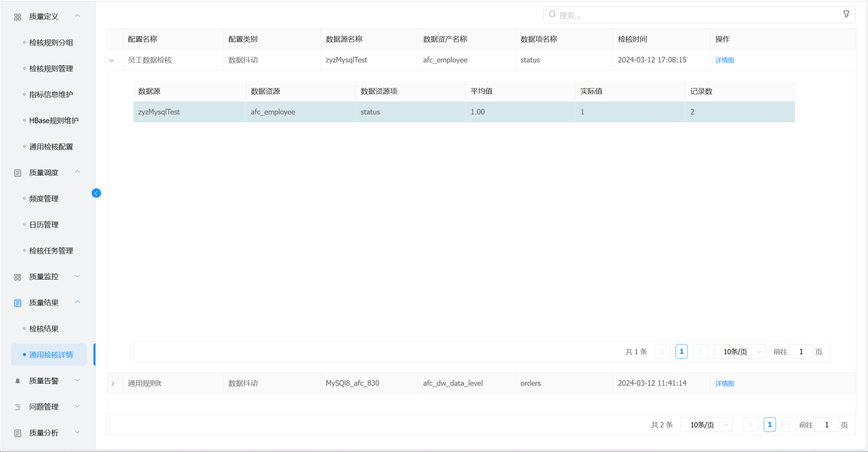
Task: Open 详情图 link for 通用规则lt
Action: pos(725,384)
